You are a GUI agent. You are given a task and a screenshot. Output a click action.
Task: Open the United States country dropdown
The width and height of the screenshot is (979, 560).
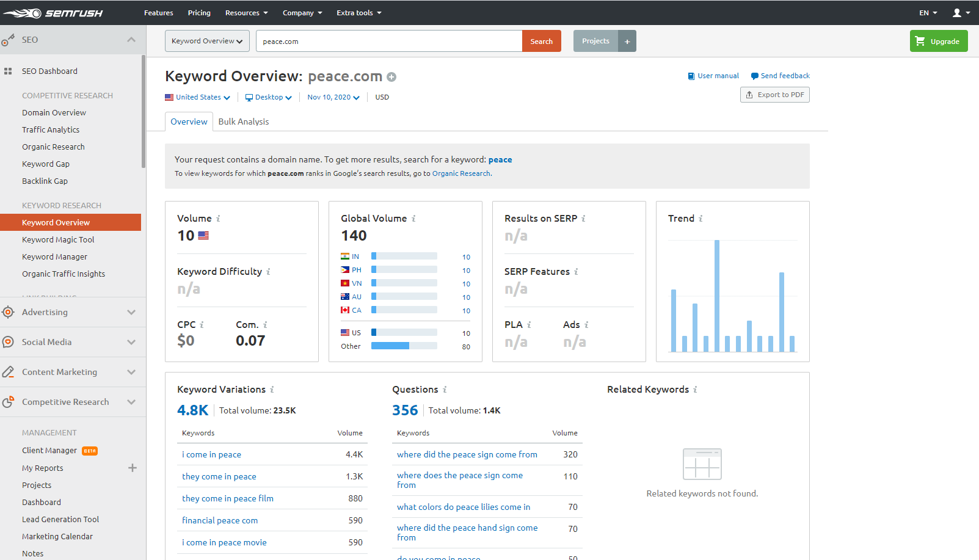pos(197,97)
